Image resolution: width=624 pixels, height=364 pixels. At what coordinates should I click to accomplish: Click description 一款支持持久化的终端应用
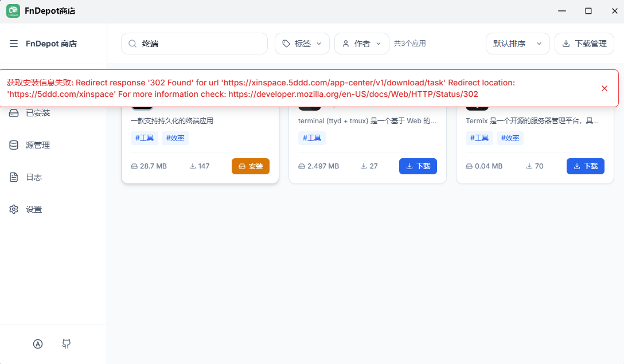[172, 121]
